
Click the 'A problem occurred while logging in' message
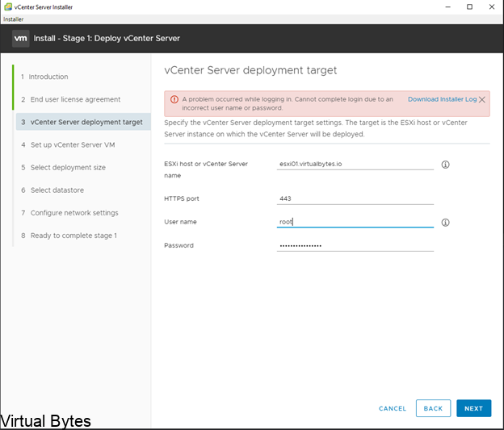288,103
